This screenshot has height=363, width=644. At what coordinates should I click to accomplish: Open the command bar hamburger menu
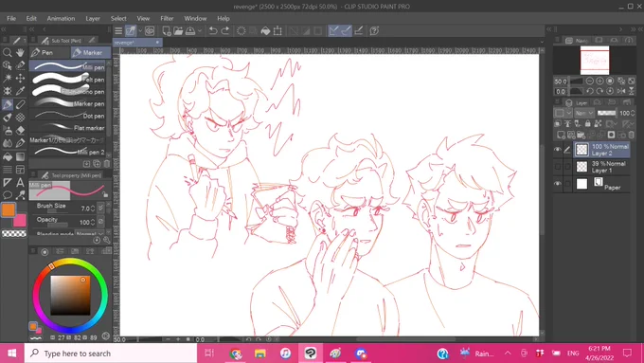[118, 31]
